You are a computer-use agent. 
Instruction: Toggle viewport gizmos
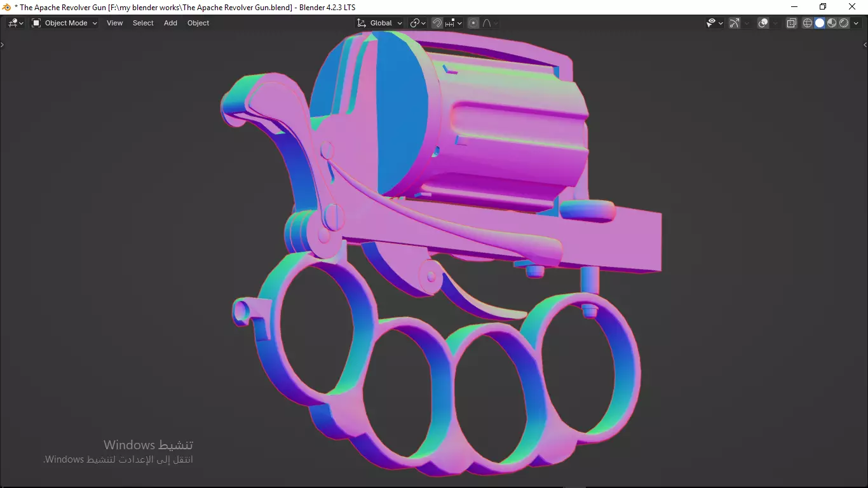pyautogui.click(x=735, y=23)
